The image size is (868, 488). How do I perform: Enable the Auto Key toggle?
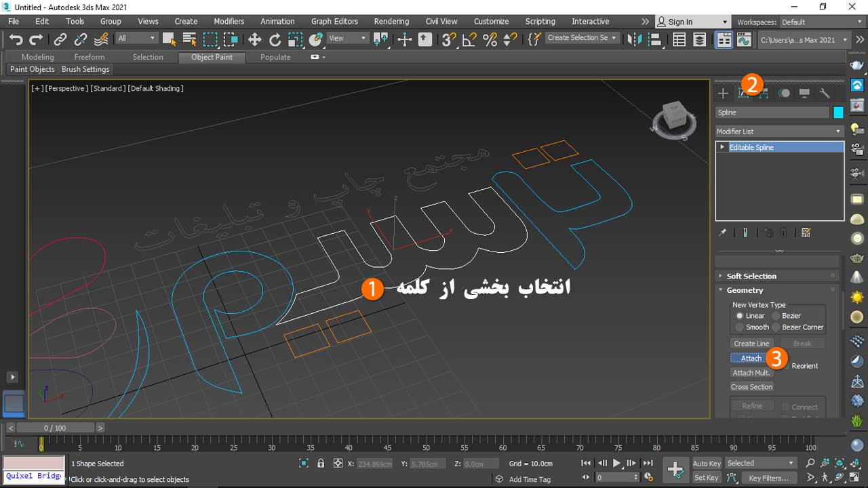point(706,464)
